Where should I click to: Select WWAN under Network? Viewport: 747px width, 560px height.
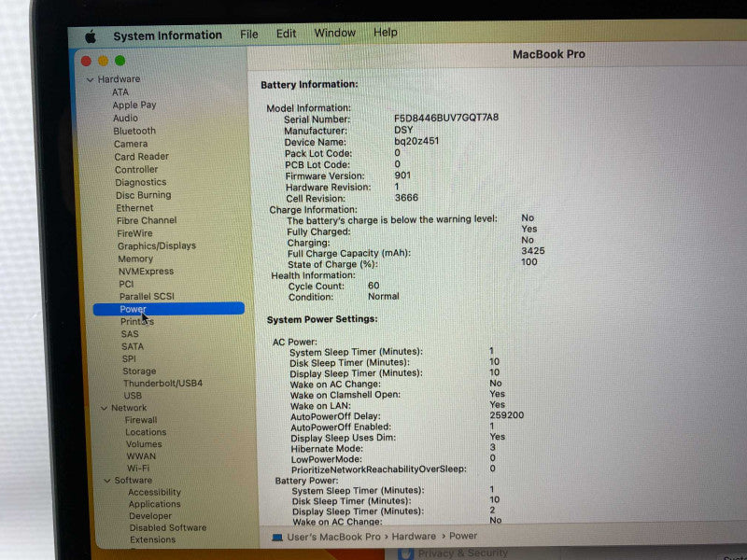click(141, 456)
